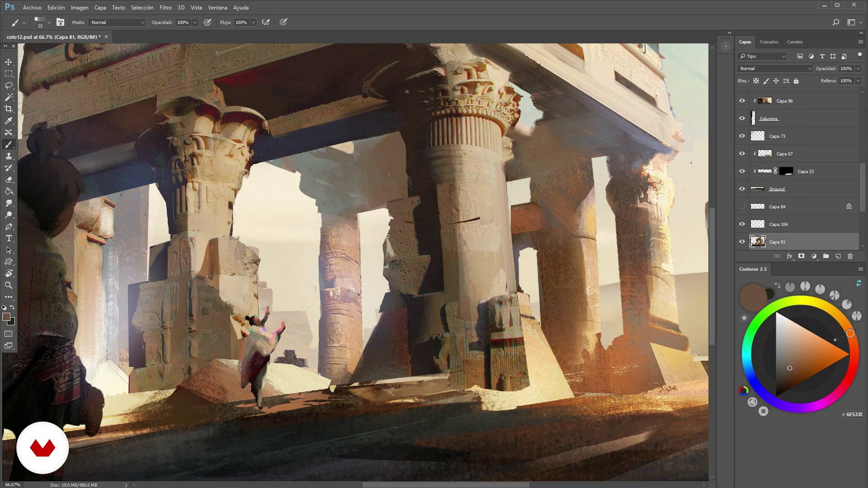Hide the Capa 81 layer
The width and height of the screenshot is (868, 488).
click(x=742, y=242)
